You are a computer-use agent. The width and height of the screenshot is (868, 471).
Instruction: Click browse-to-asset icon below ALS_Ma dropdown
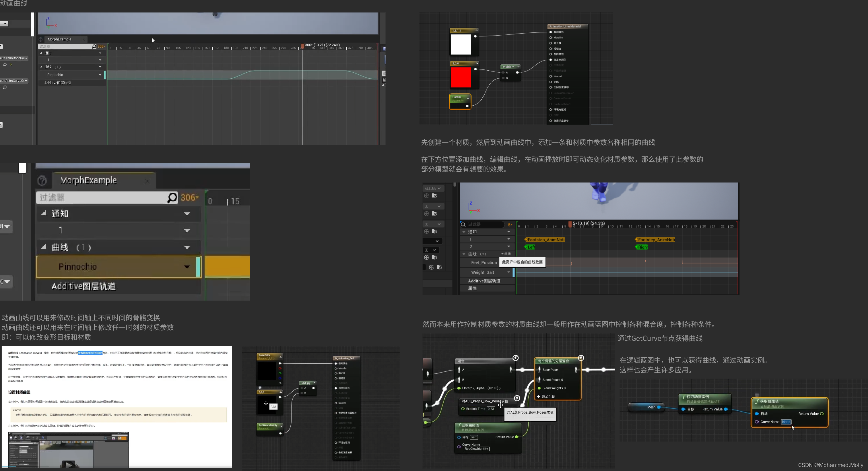[x=434, y=196]
